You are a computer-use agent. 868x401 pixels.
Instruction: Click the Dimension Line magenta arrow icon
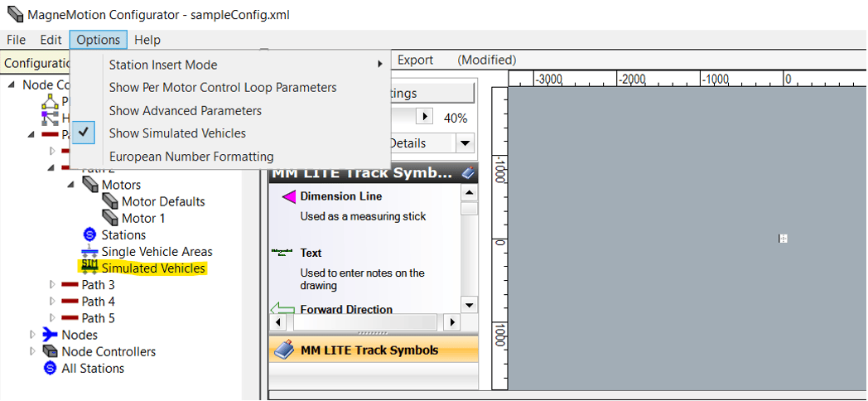click(x=288, y=196)
